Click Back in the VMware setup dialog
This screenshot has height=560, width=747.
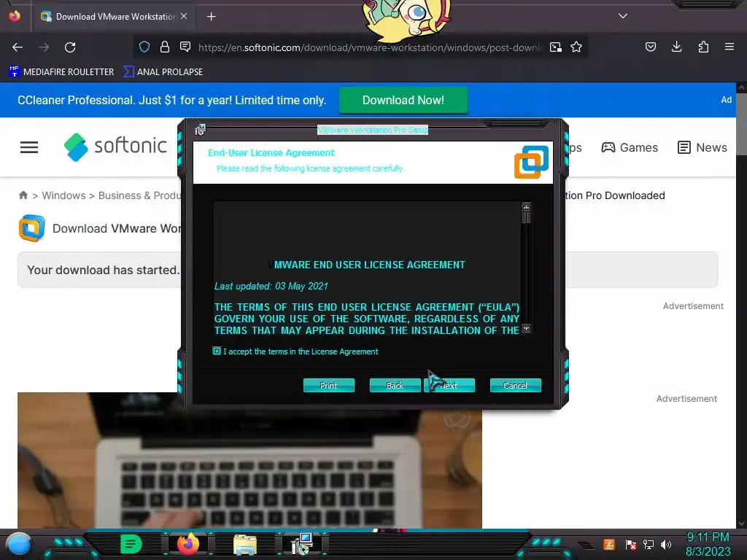[395, 385]
